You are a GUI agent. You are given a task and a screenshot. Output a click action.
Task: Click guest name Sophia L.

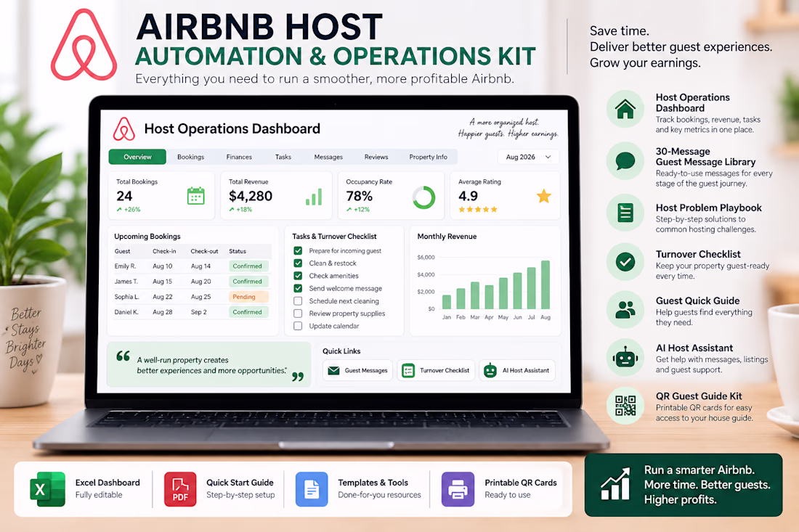127,297
